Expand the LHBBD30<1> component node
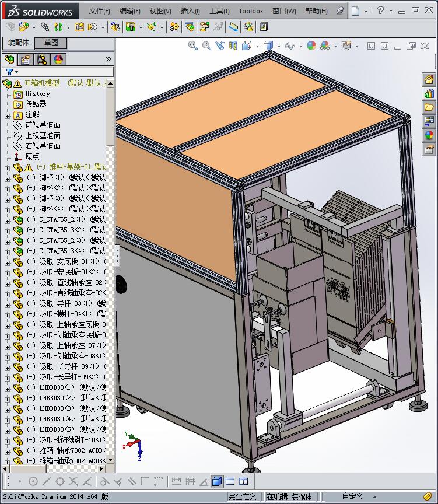 point(8,389)
